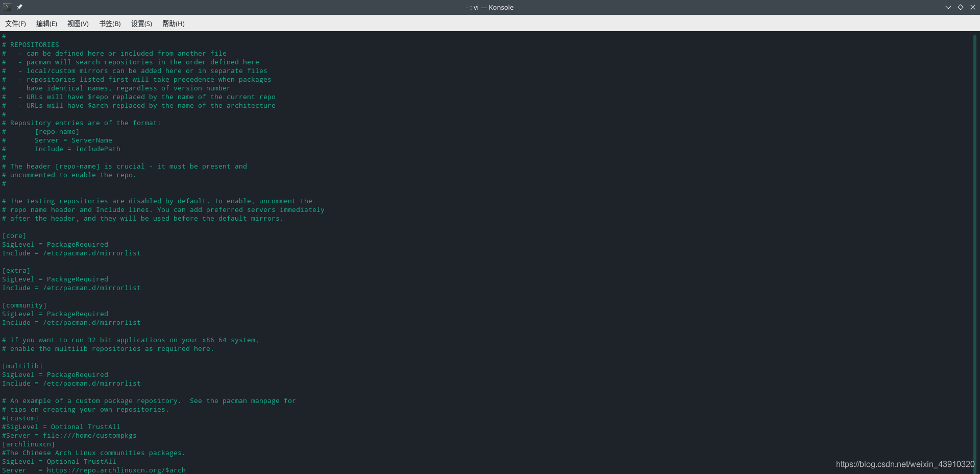Image resolution: width=980 pixels, height=474 pixels.
Task: Click '# An example of a custom package repository' line
Action: click(149, 401)
